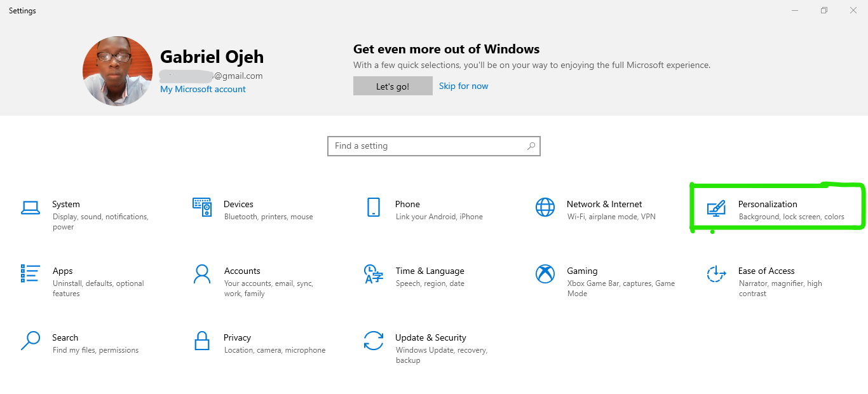This screenshot has height=394, width=868.
Task: Click the Devices keyboard and speaker icon
Action: [x=202, y=207]
